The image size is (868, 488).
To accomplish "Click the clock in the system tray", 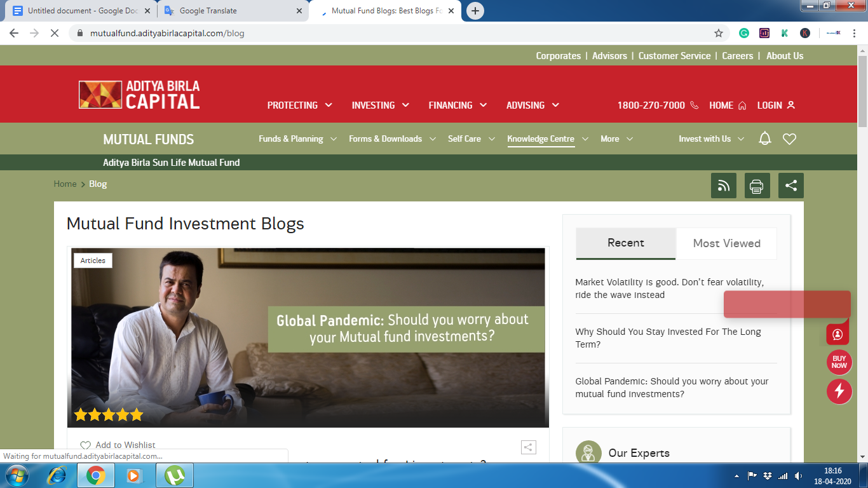I will (x=832, y=476).
